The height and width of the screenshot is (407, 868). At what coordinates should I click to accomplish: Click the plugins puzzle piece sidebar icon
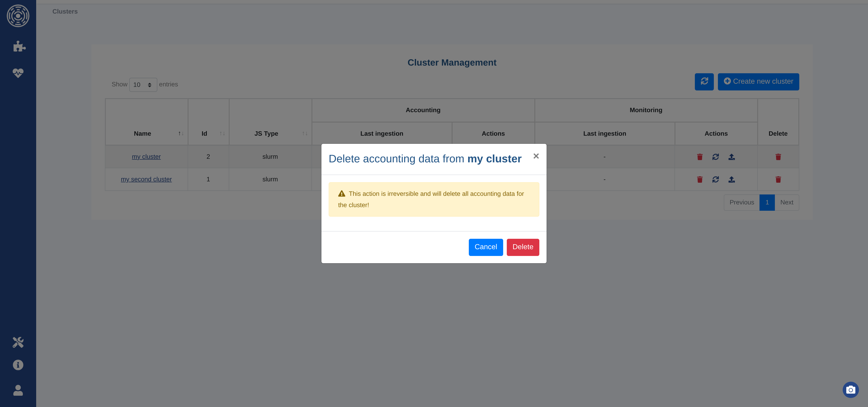(x=19, y=46)
